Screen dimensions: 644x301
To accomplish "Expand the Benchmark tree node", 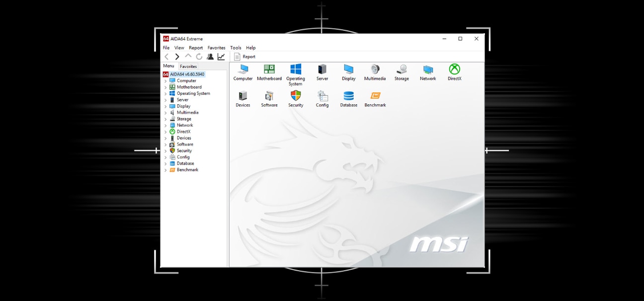I will 166,170.
